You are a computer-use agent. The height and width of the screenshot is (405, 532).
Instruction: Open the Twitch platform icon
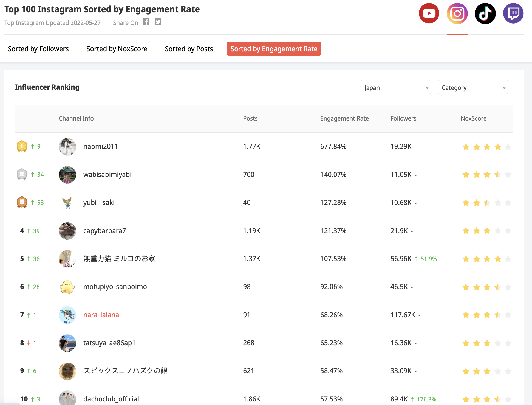513,13
